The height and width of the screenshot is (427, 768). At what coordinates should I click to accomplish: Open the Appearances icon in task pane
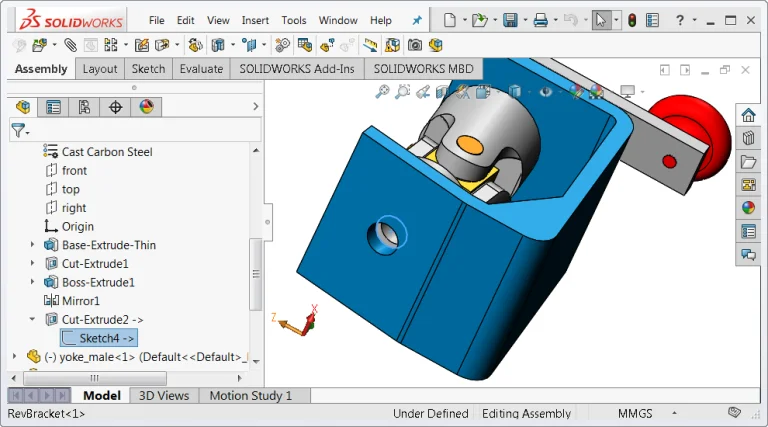point(748,208)
